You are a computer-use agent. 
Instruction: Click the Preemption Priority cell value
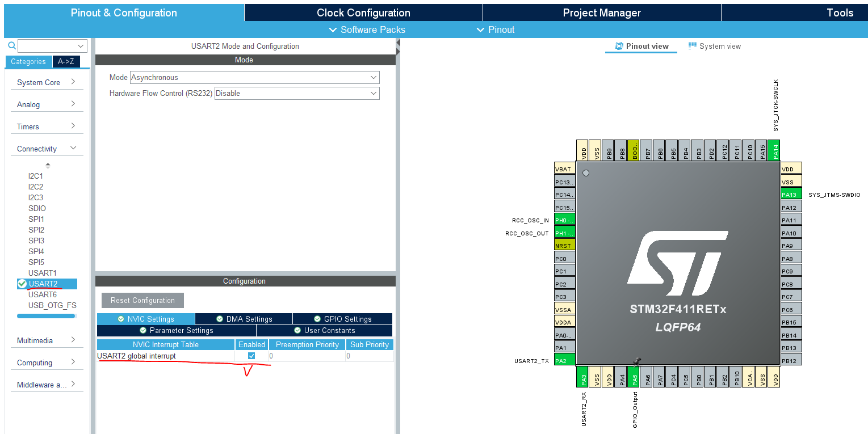pos(307,356)
